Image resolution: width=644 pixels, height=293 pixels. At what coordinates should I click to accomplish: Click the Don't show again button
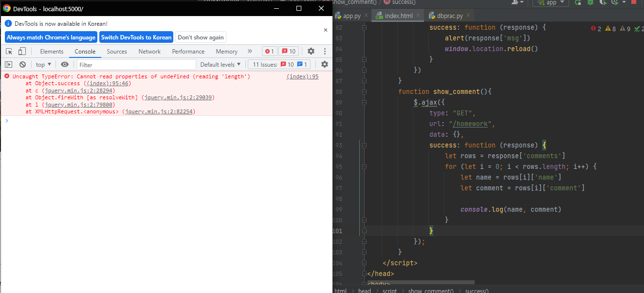201,37
